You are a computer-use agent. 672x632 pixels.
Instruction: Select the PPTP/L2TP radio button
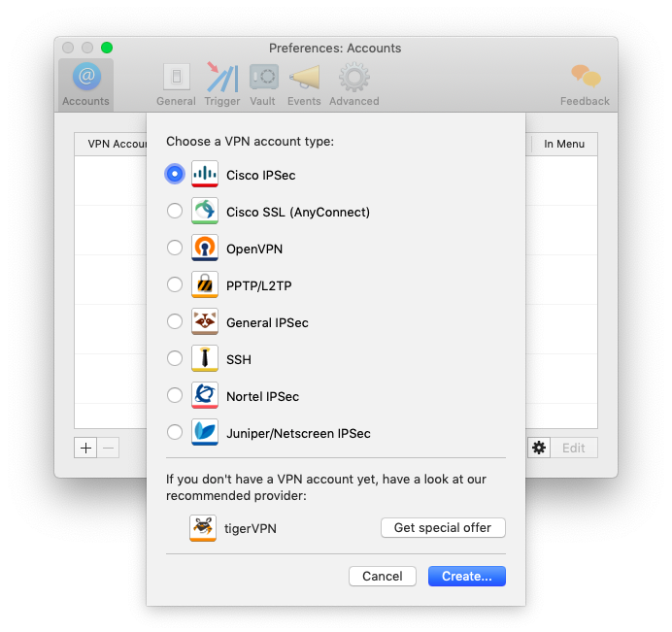[x=175, y=284]
